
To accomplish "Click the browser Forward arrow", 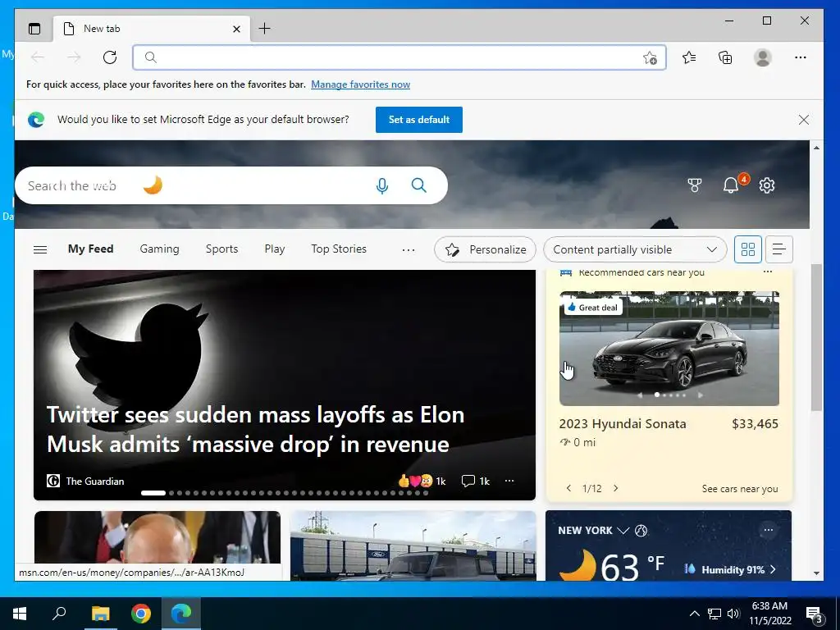I will (x=74, y=57).
